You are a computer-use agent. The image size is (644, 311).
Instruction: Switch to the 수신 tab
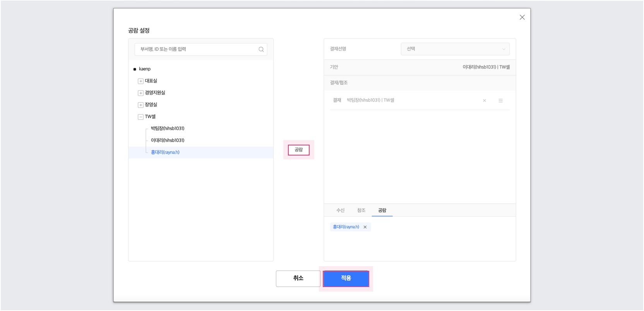pyautogui.click(x=340, y=210)
